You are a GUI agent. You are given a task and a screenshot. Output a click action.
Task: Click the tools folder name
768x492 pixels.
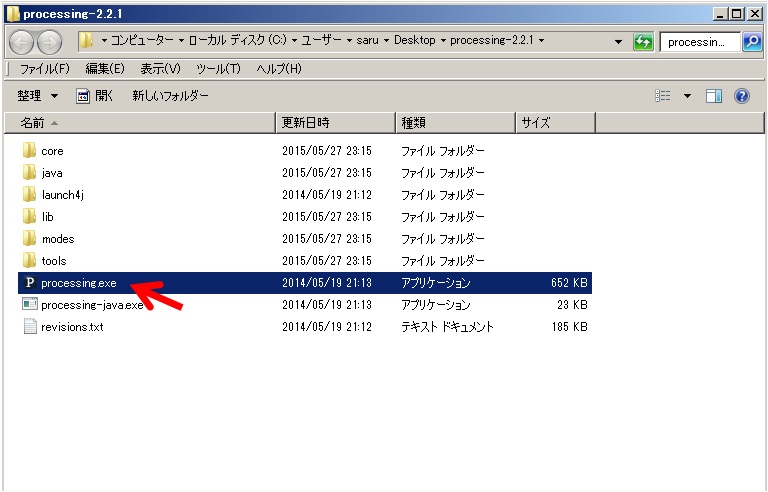(x=54, y=261)
